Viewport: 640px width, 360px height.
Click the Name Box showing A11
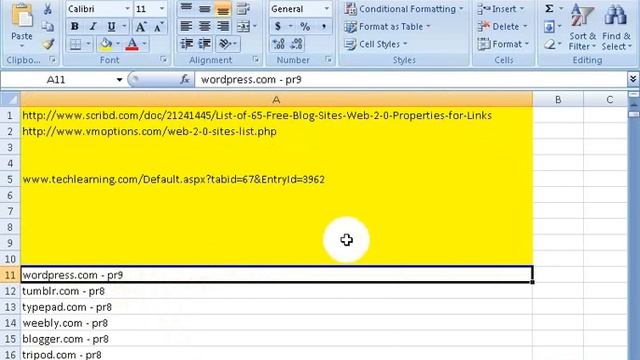pyautogui.click(x=57, y=80)
